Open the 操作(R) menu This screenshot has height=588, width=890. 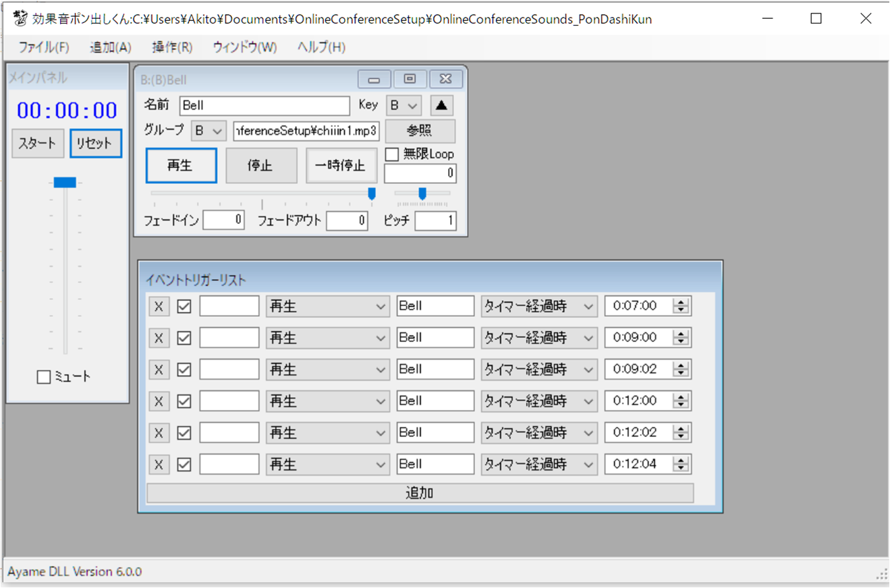coord(172,47)
